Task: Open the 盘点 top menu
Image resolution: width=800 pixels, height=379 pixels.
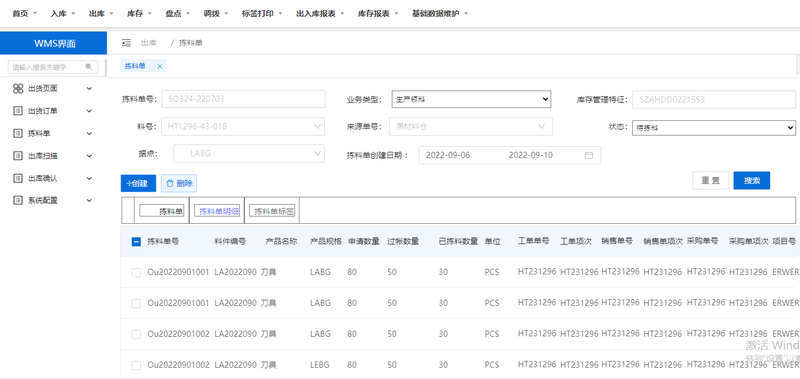Action: 178,14
